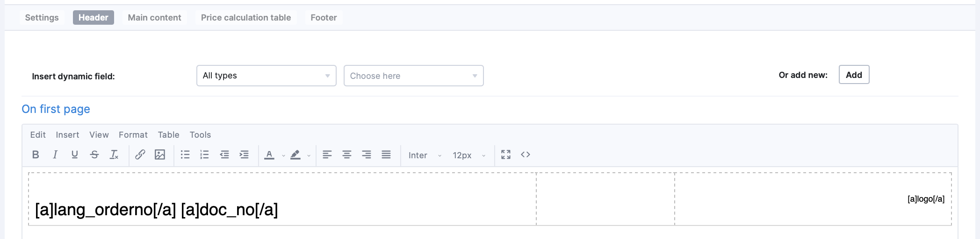Apply italic formatting to text

pyautogui.click(x=55, y=155)
